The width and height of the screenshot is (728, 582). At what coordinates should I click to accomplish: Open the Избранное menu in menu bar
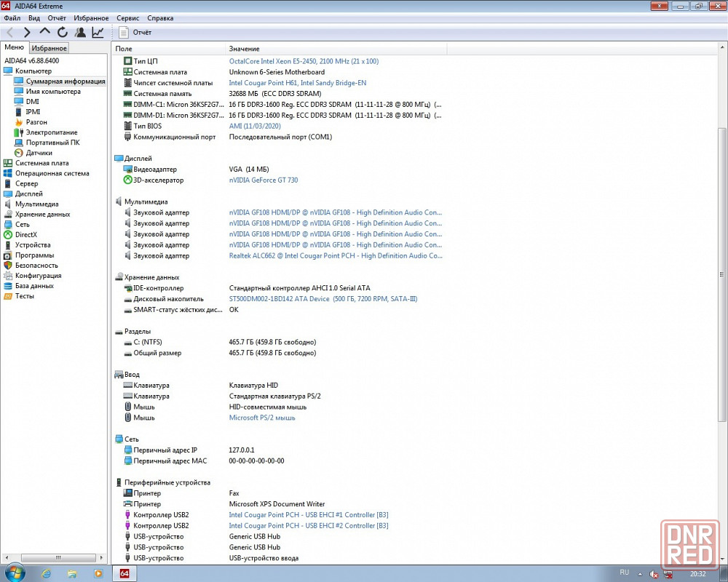(x=91, y=18)
